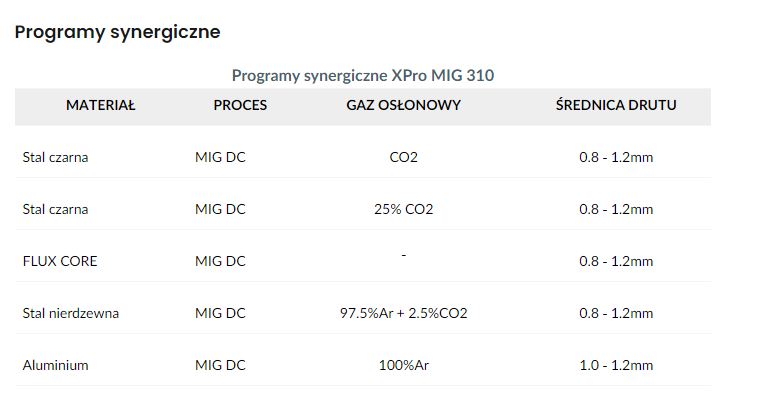Select the Aluminium material cell

tap(55, 365)
